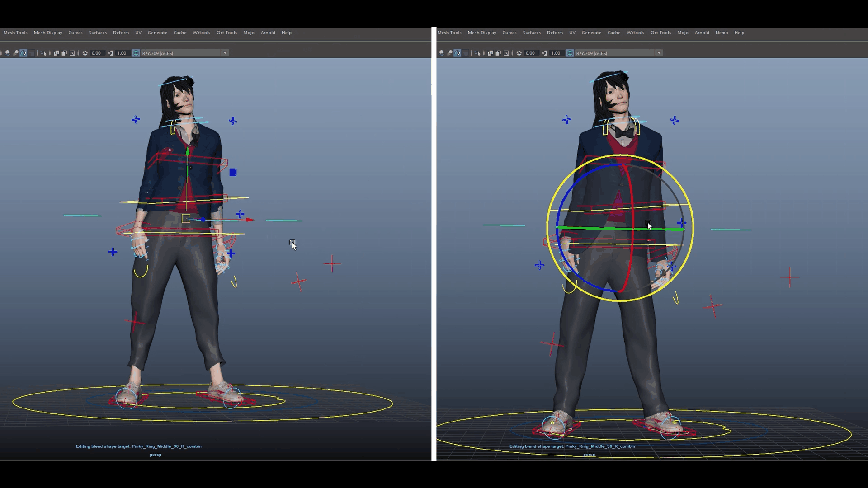Toggle shadows icon in left viewport toolbar
The height and width of the screenshot is (488, 868).
(x=8, y=53)
